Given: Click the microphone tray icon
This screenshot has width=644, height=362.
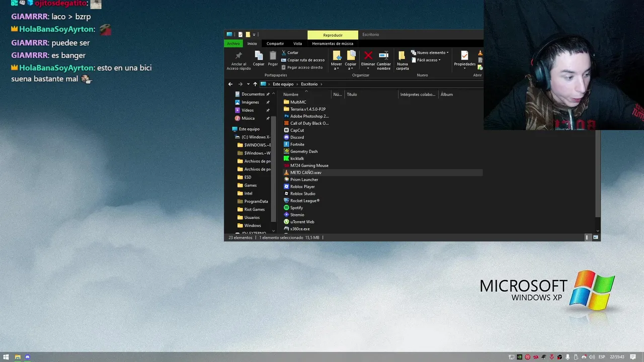Looking at the screenshot, I should coord(568,357).
